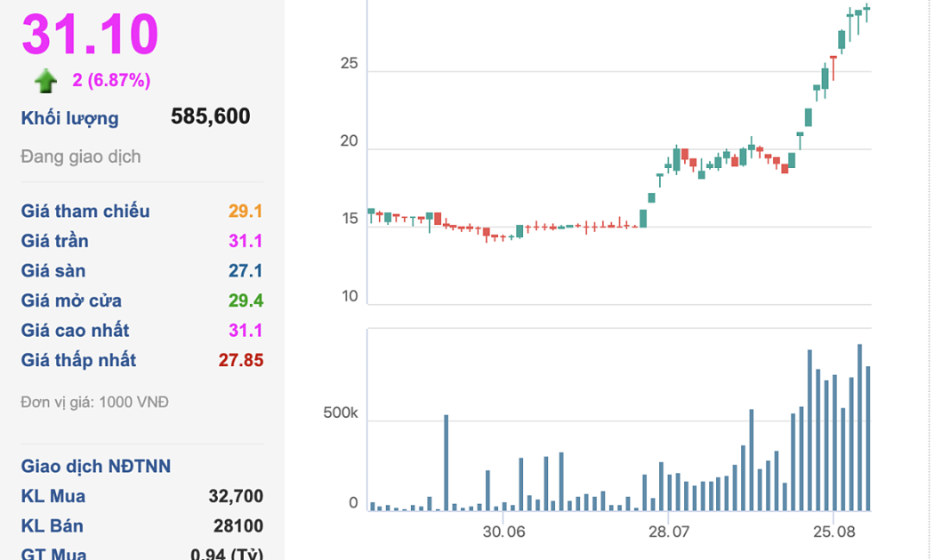Viewport: 934px width, 560px height.
Task: Click the 585,600 volume value
Action: pyautogui.click(x=210, y=116)
